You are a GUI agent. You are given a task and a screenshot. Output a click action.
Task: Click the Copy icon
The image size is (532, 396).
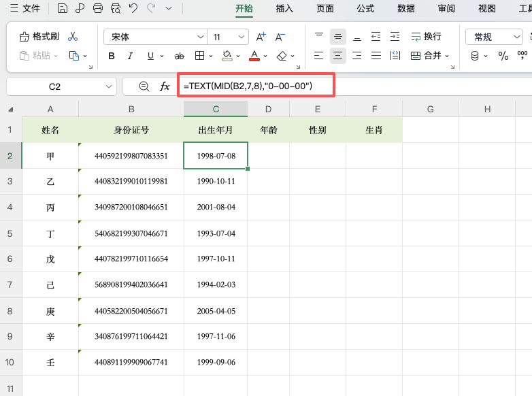click(74, 55)
